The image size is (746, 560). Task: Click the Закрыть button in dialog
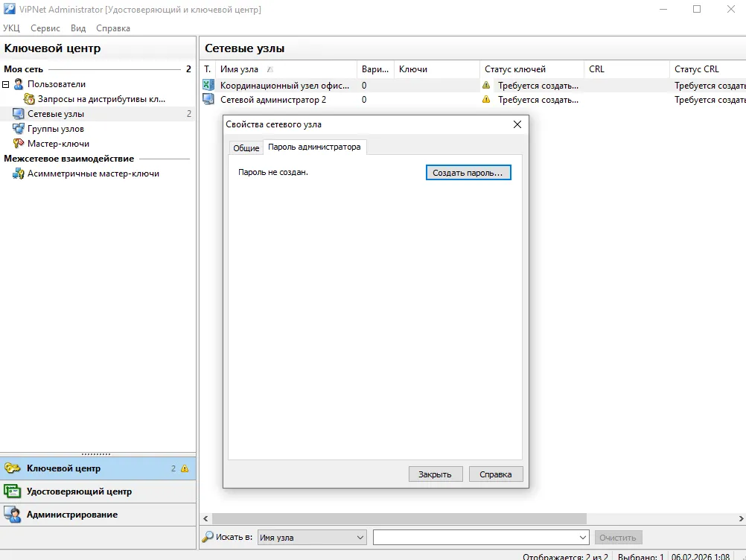pyautogui.click(x=436, y=474)
